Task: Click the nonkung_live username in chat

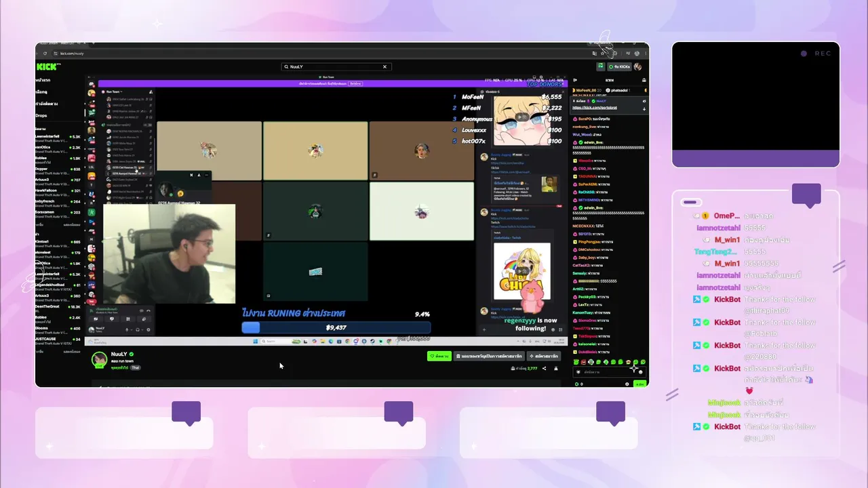Action: click(x=585, y=127)
